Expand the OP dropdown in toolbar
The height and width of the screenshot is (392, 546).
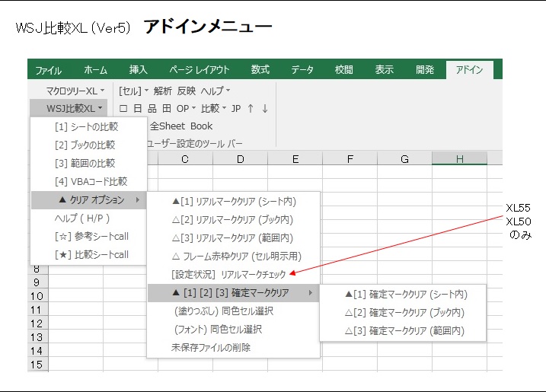pyautogui.click(x=186, y=109)
